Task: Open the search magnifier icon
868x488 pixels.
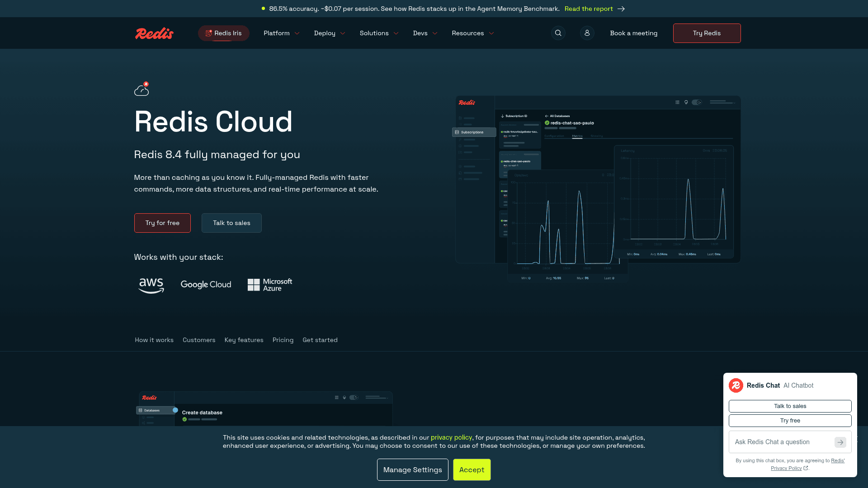Action: [x=558, y=33]
